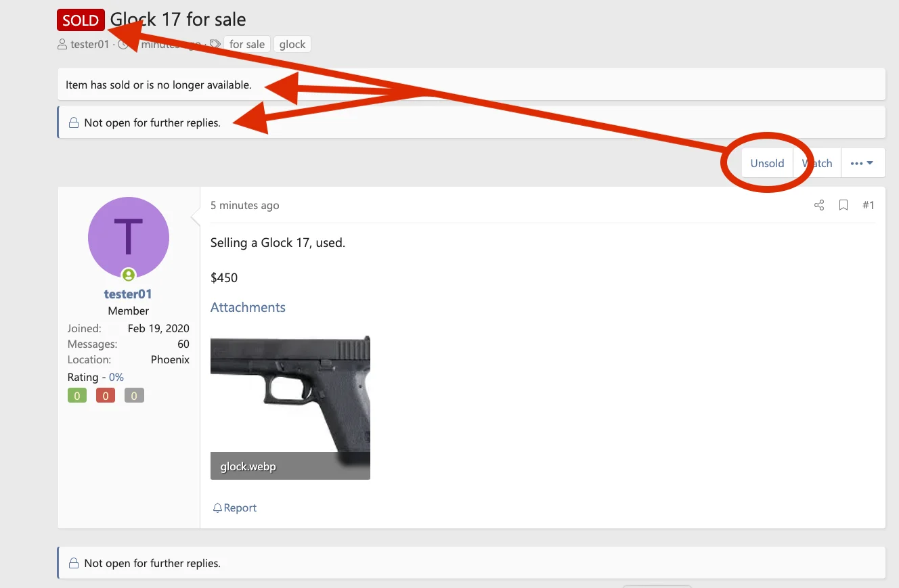Viewport: 899px width, 588px height.
Task: Click the $450 price text
Action: click(x=224, y=277)
